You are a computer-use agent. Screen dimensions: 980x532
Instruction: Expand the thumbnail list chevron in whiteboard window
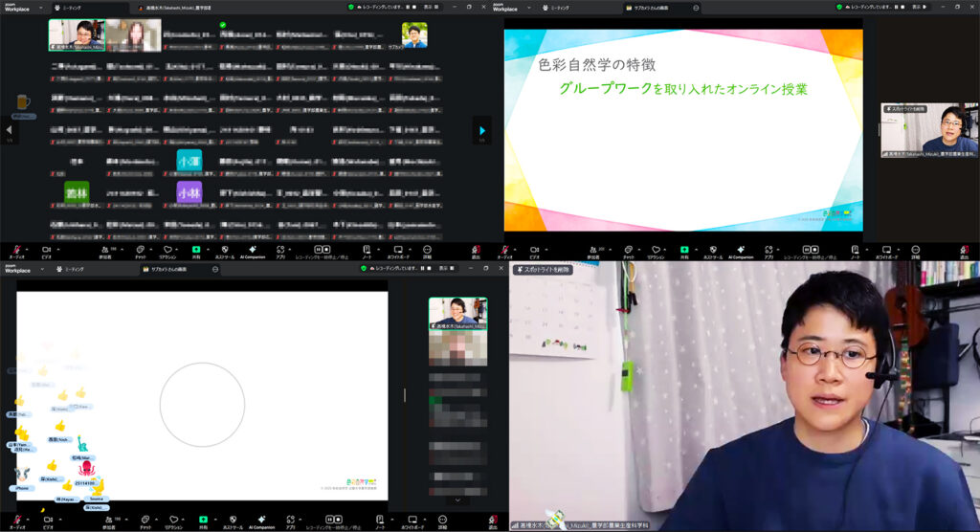[457, 499]
